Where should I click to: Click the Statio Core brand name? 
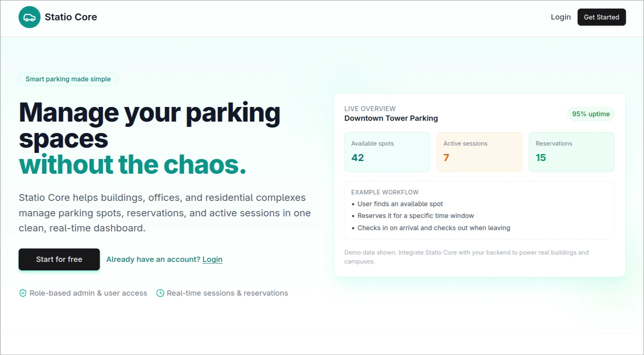[71, 17]
